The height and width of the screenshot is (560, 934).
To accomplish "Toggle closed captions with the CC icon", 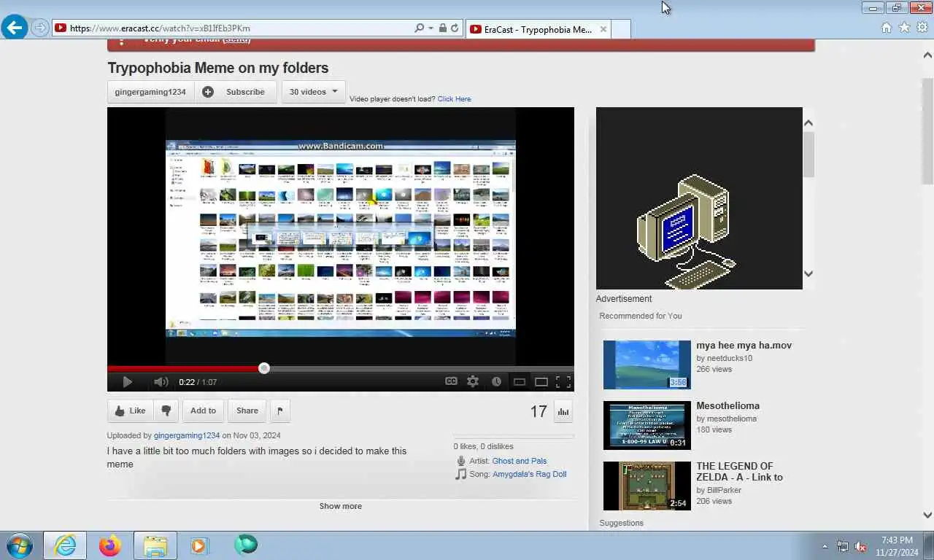I will tap(451, 381).
